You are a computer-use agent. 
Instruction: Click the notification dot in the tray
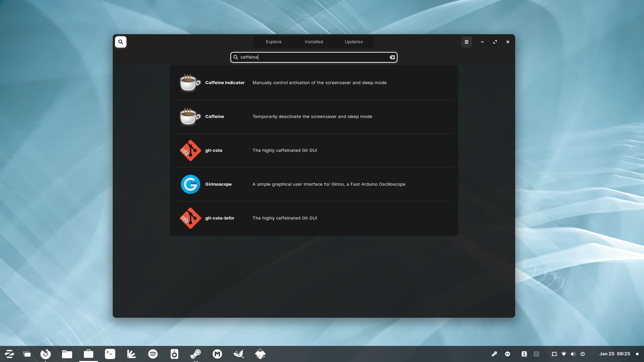point(637,354)
